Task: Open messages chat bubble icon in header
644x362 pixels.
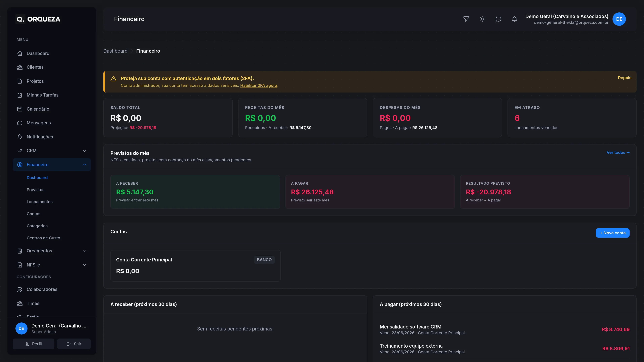Action: tap(498, 19)
